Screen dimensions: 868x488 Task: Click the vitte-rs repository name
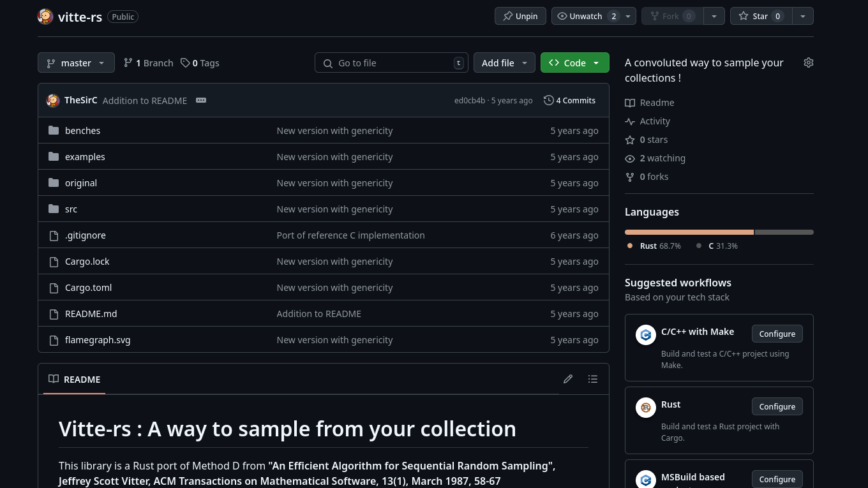(80, 17)
